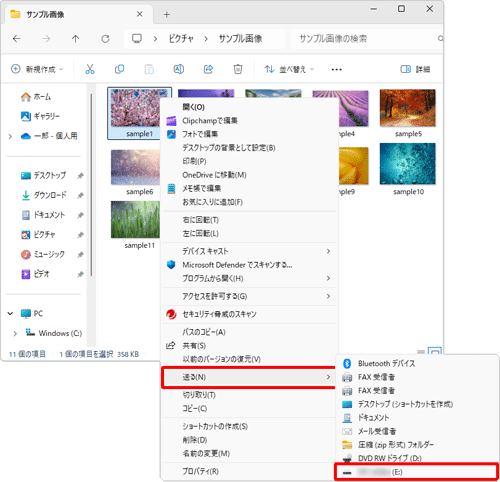Expand プログラムから開く(H) submenu
This screenshot has width=500, height=482.
(x=249, y=278)
